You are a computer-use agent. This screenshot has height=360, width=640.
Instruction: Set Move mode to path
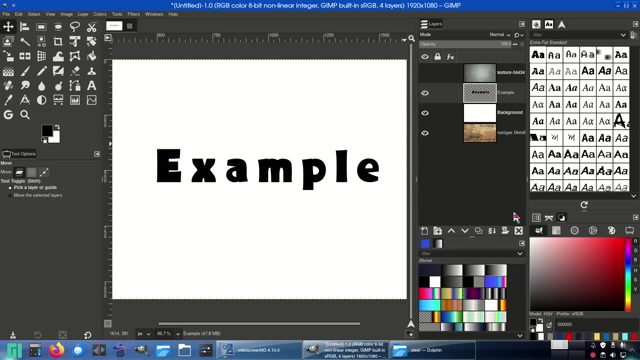44,172
